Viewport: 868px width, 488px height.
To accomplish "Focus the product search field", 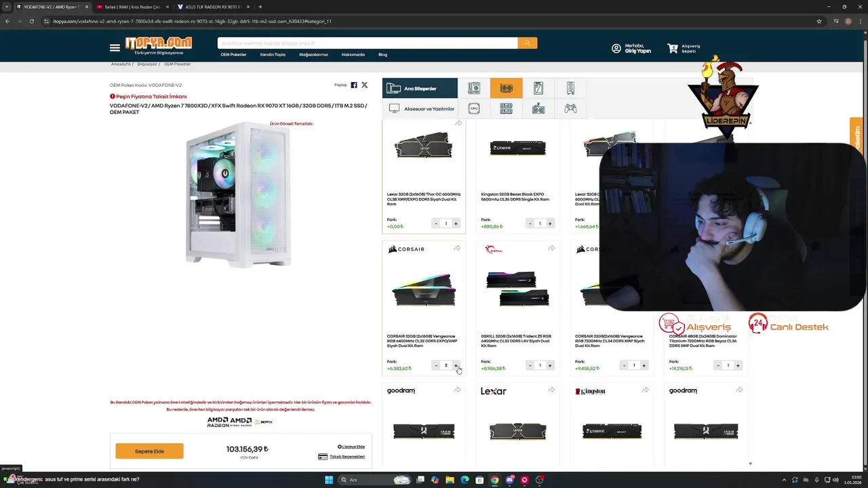I will click(368, 43).
